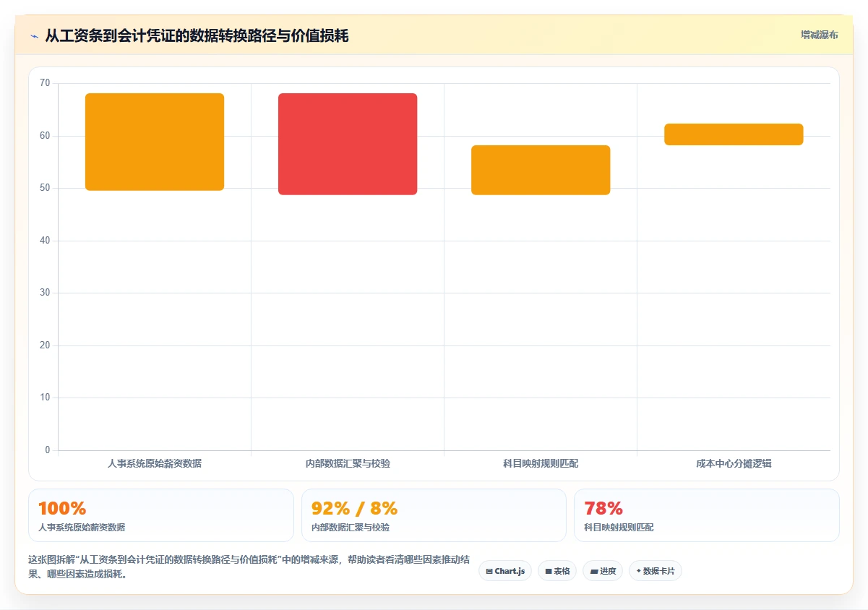Screen dimensions: 868x610
Task: Click y-axis tick label 70
Action: (x=45, y=83)
